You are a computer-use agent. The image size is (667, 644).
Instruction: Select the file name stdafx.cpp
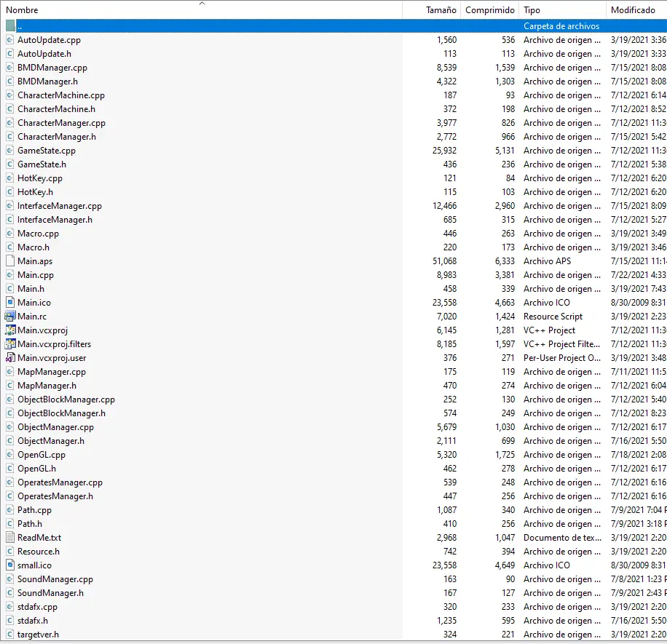point(37,607)
